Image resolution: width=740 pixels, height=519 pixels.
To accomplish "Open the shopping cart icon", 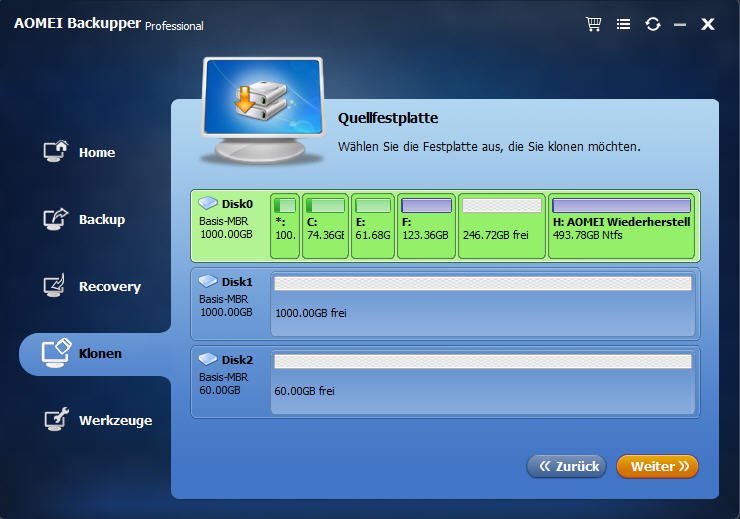I will 593,24.
